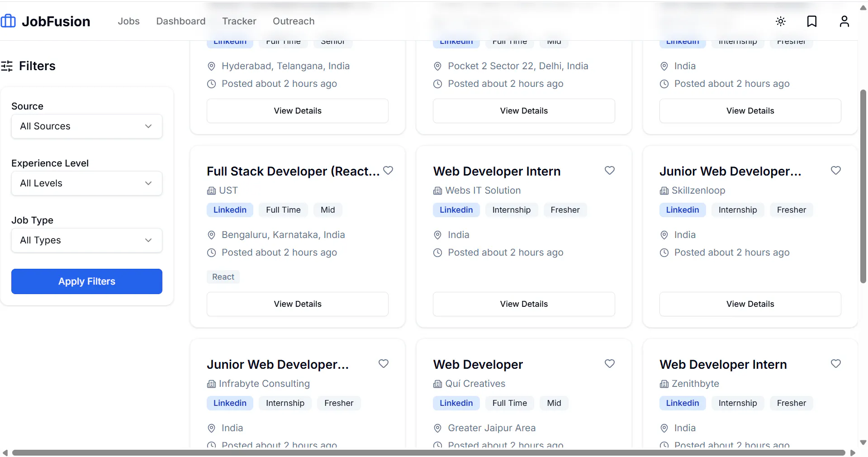Viewport: 868px width, 457px height.
Task: Click the "Greater Jaipur Area" location text
Action: (492, 428)
